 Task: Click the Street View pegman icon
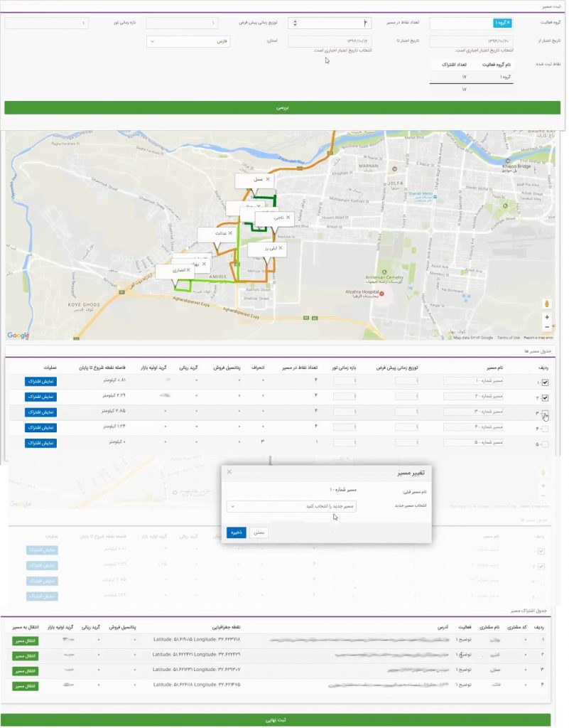click(x=547, y=304)
